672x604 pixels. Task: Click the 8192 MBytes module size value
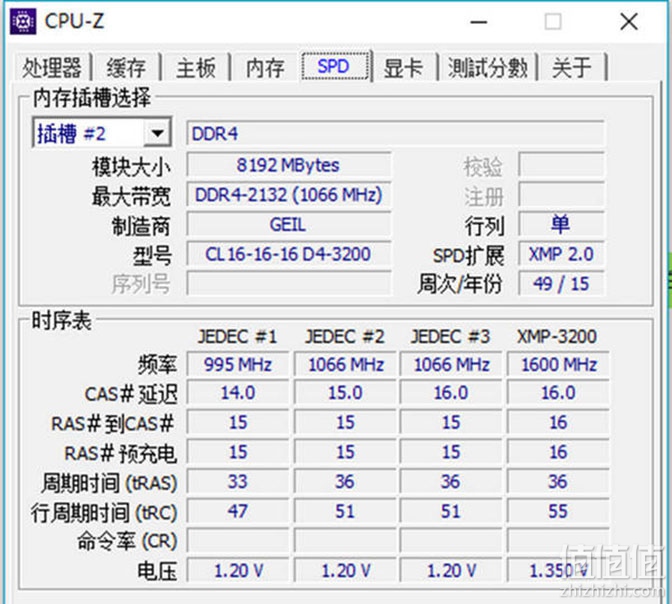coord(288,165)
